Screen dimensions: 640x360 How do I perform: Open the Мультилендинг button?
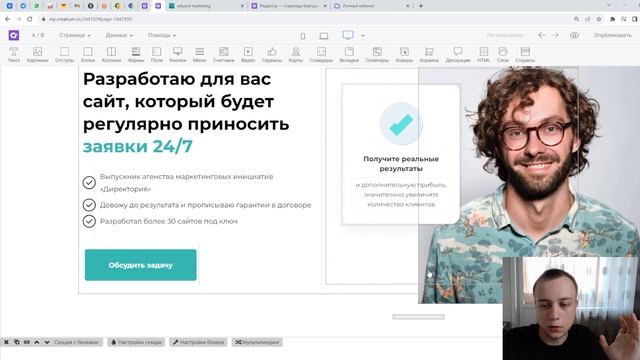(x=257, y=342)
